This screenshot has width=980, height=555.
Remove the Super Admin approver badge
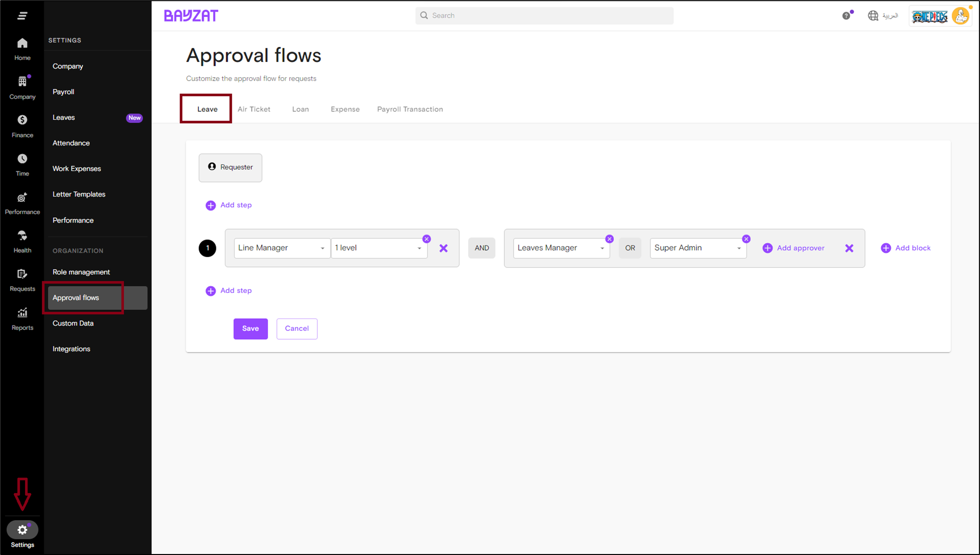point(746,239)
